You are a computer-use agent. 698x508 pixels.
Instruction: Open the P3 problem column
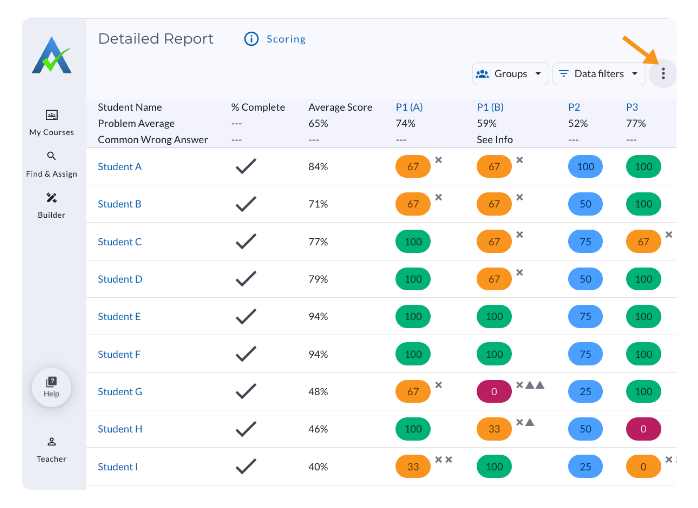coord(632,107)
